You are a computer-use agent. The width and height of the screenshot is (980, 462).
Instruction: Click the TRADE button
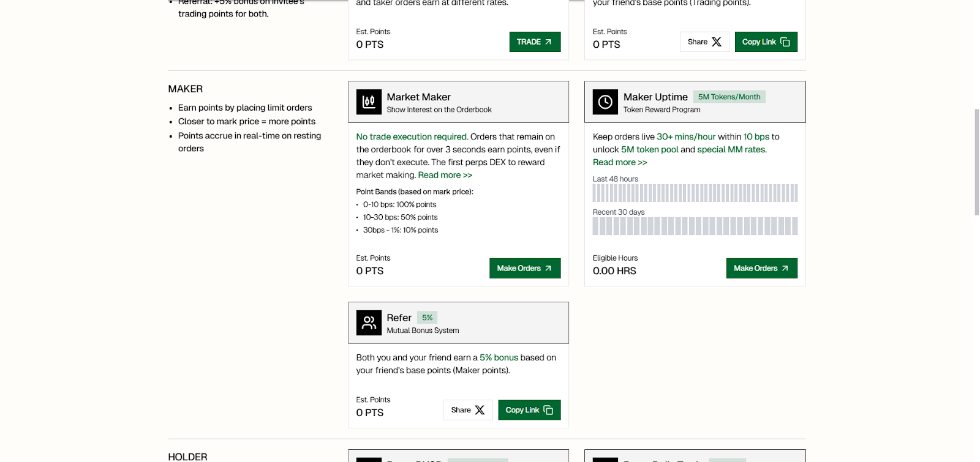535,42
